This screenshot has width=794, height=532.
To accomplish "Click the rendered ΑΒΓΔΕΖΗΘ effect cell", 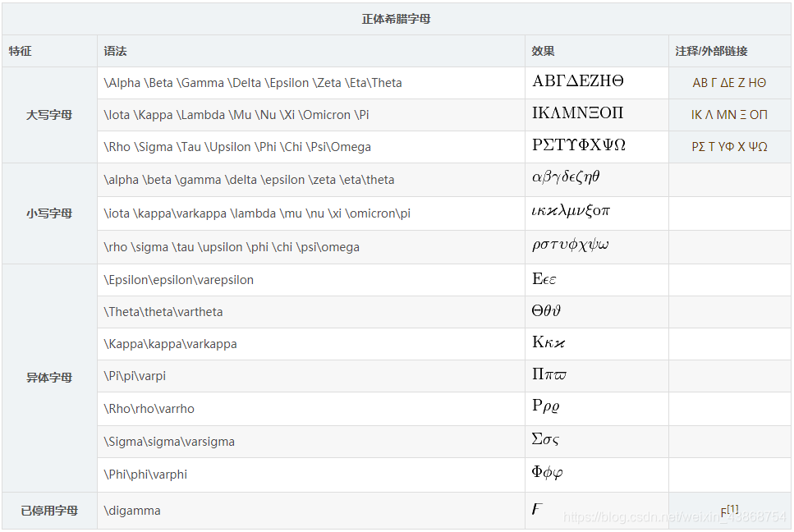I will 596,83.
